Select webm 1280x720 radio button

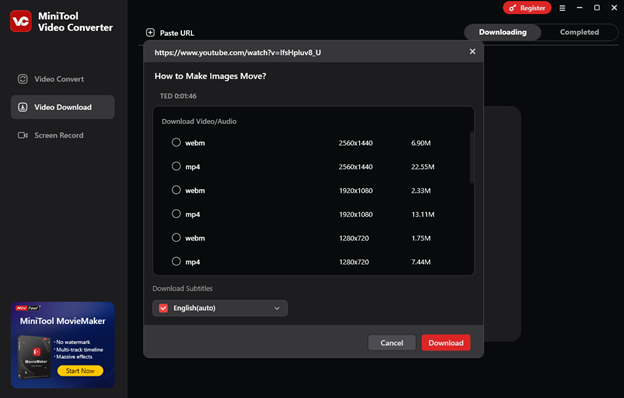click(176, 238)
